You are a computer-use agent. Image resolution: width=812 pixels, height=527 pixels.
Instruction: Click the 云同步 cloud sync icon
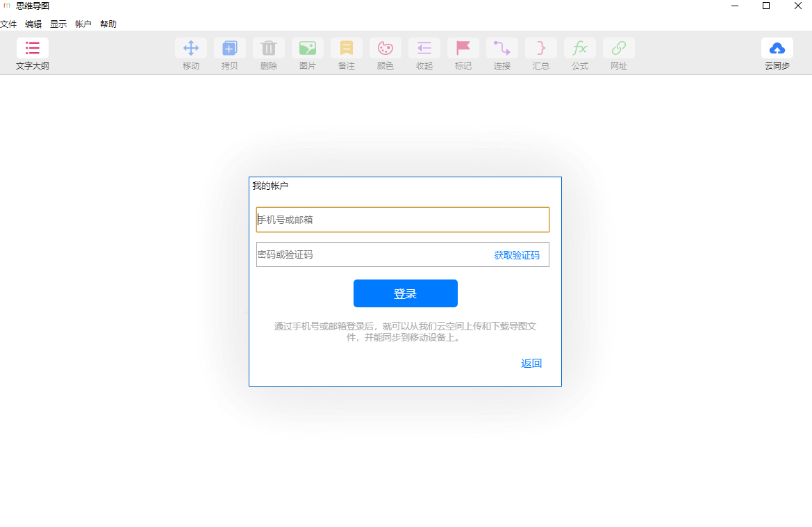777,49
